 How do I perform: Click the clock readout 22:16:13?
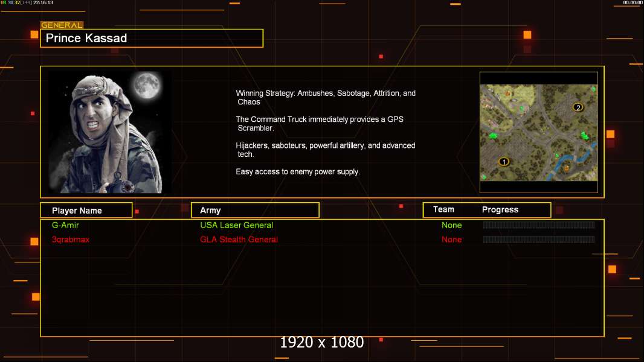click(43, 2)
